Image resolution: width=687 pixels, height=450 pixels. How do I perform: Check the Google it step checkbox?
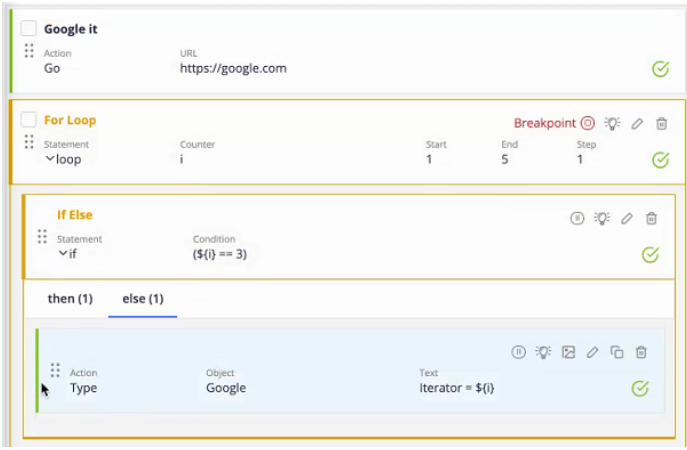point(28,28)
